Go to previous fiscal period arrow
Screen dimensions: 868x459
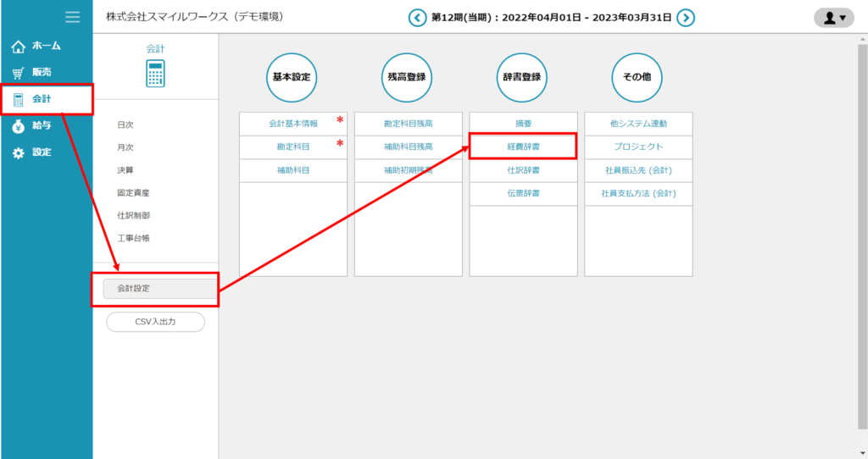(417, 18)
